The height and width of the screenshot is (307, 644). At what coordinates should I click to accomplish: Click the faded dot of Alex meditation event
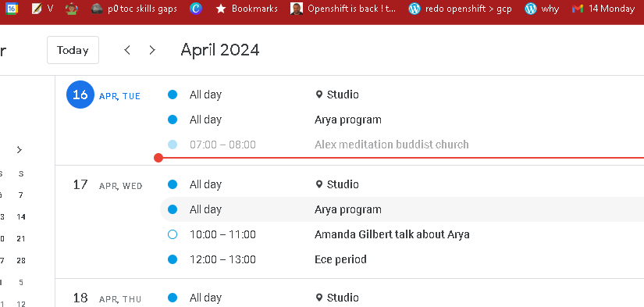(x=173, y=145)
